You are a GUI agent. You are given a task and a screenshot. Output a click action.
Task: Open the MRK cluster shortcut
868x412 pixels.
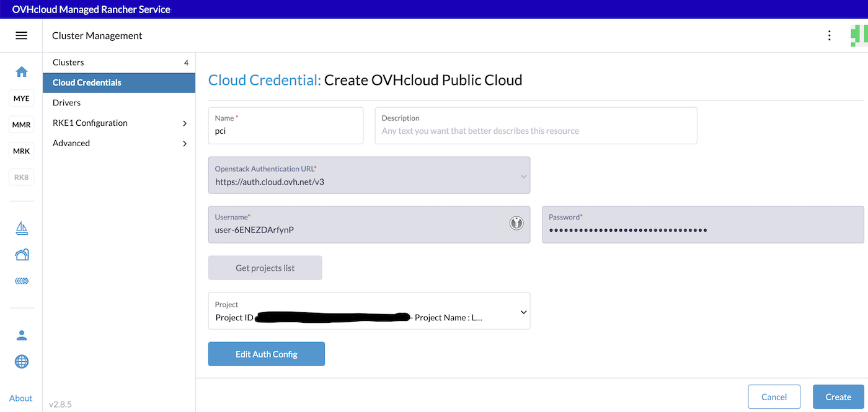[21, 150]
